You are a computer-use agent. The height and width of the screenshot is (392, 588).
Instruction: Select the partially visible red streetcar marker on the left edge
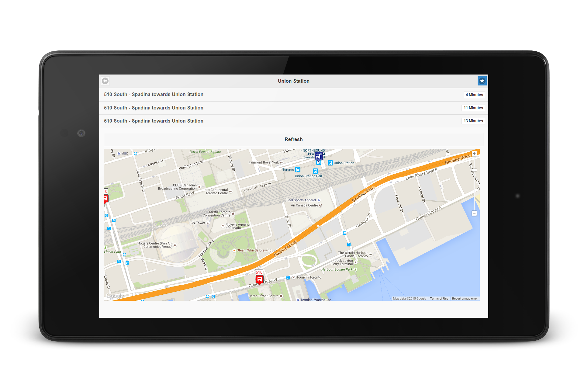pyautogui.click(x=105, y=198)
